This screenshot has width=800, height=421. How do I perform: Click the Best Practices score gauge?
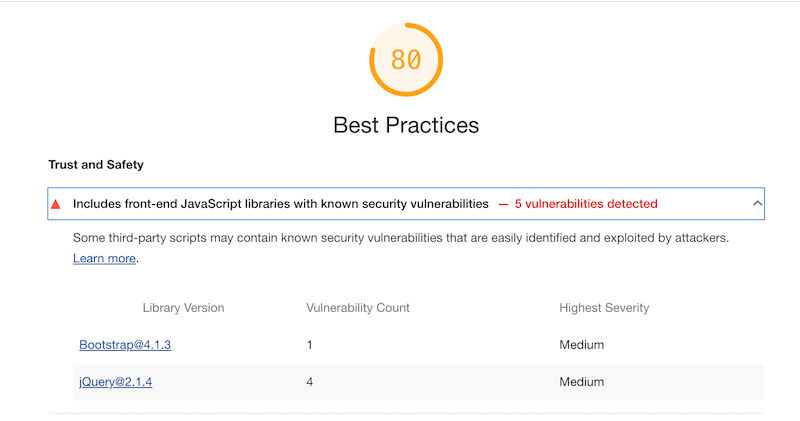406,60
